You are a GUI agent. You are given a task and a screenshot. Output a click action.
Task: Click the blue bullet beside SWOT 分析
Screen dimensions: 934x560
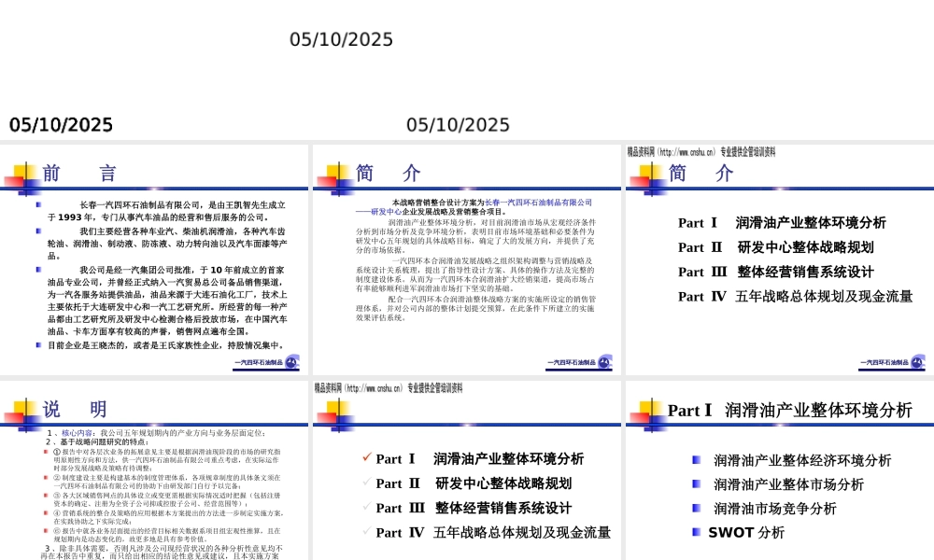[x=697, y=531]
